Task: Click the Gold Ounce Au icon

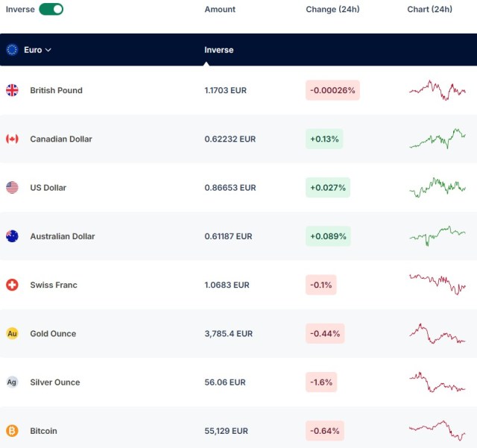Action: (x=12, y=333)
